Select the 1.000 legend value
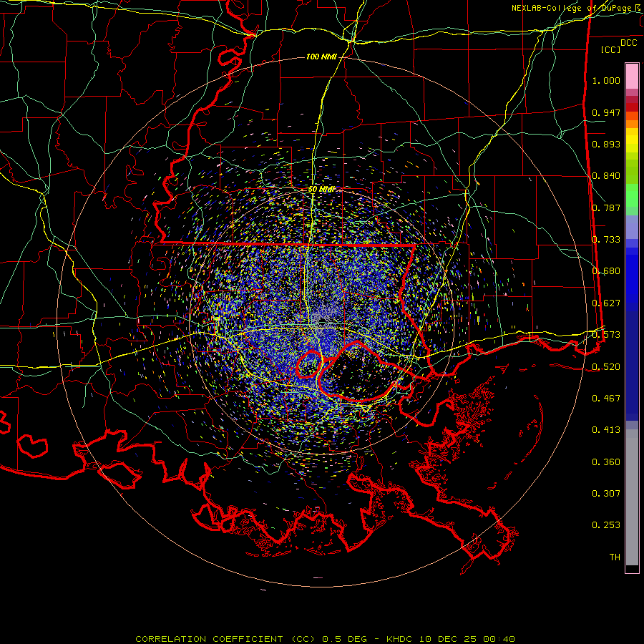 [606, 80]
